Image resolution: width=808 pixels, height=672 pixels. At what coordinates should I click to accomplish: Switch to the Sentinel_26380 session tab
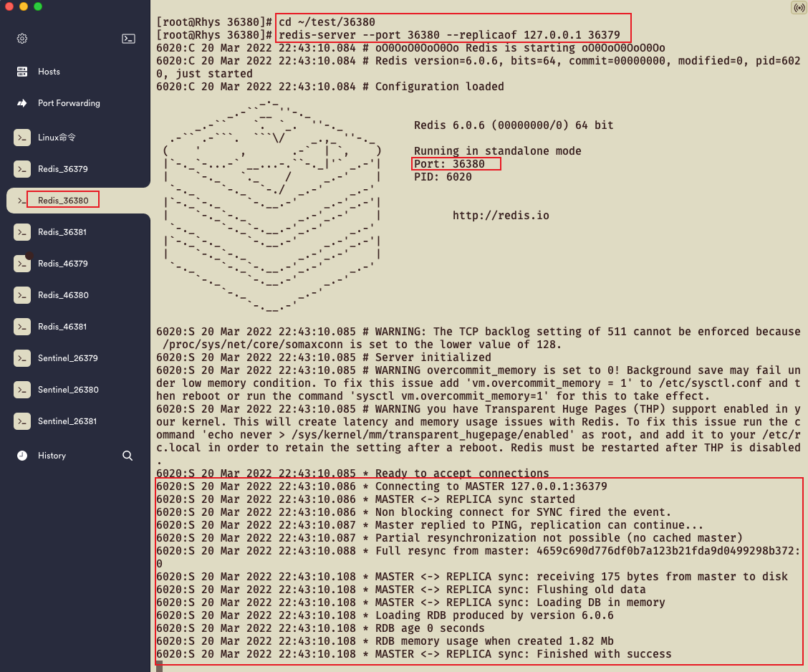coord(68,390)
